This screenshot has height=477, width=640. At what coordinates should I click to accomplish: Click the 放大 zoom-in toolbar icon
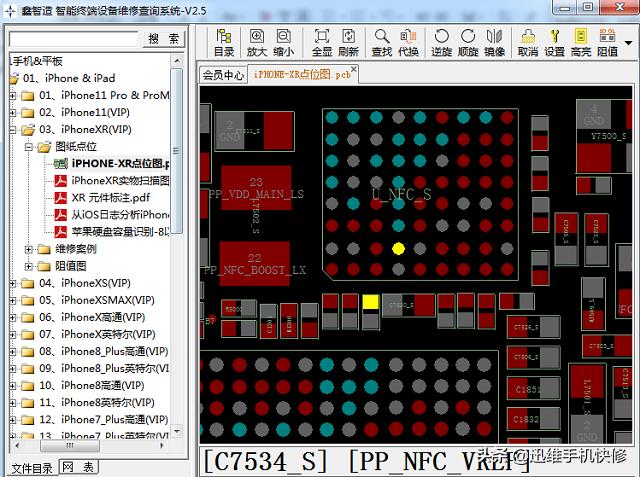click(257, 42)
